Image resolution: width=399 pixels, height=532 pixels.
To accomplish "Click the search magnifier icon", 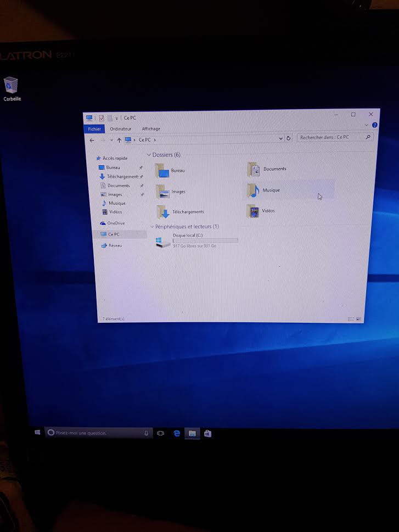I will [x=368, y=137].
